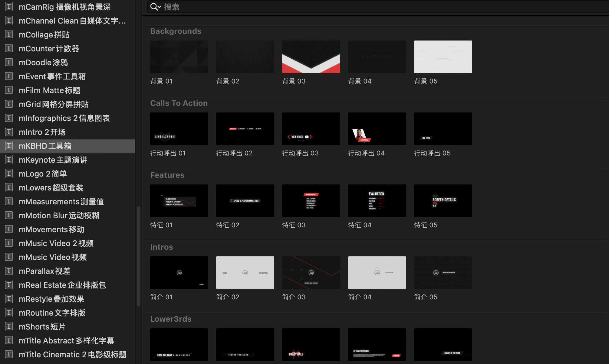Screen dimensions: 609x364
Task: Select 特征 05 screen details thumbnail
Action: tap(443, 201)
